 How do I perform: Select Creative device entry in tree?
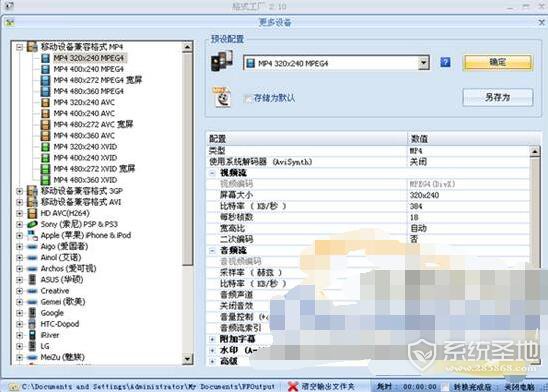tap(55, 291)
